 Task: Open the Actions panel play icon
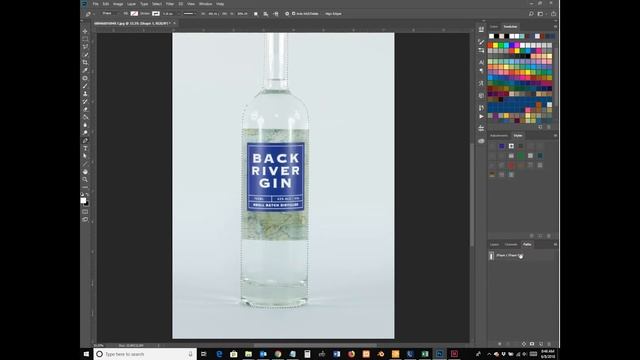tap(481, 116)
